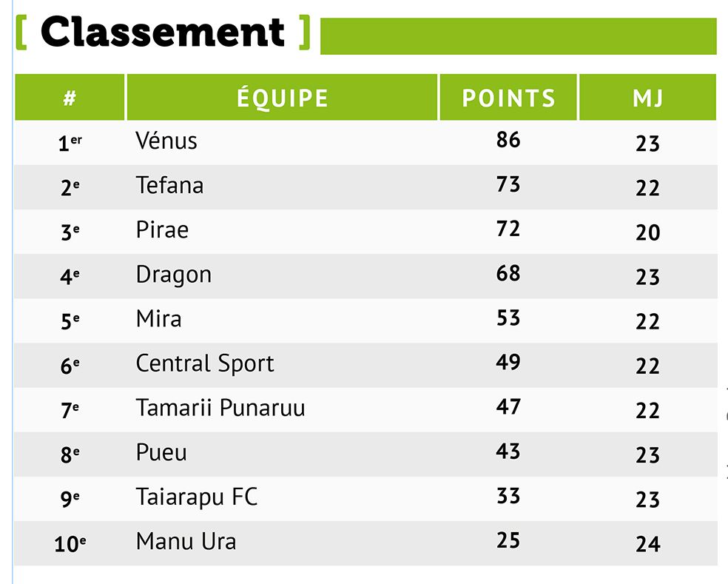Click the POINTS column header
The height and width of the screenshot is (584, 728).
click(x=508, y=98)
